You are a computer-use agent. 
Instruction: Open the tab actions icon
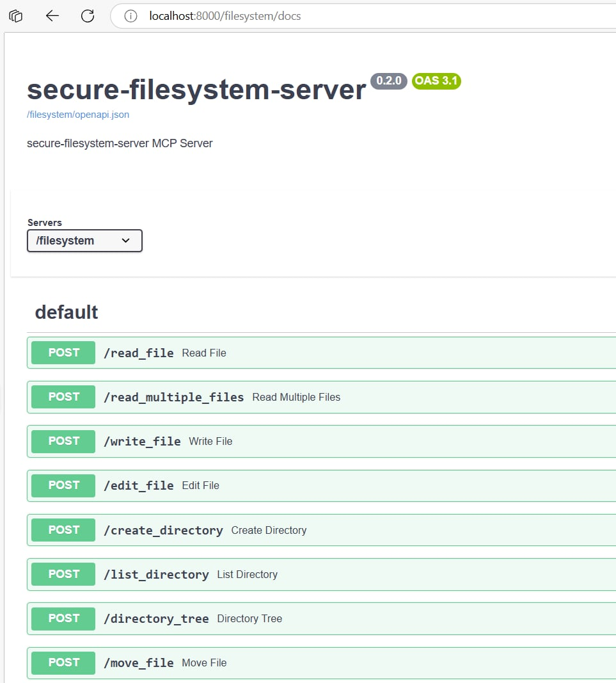(x=16, y=16)
